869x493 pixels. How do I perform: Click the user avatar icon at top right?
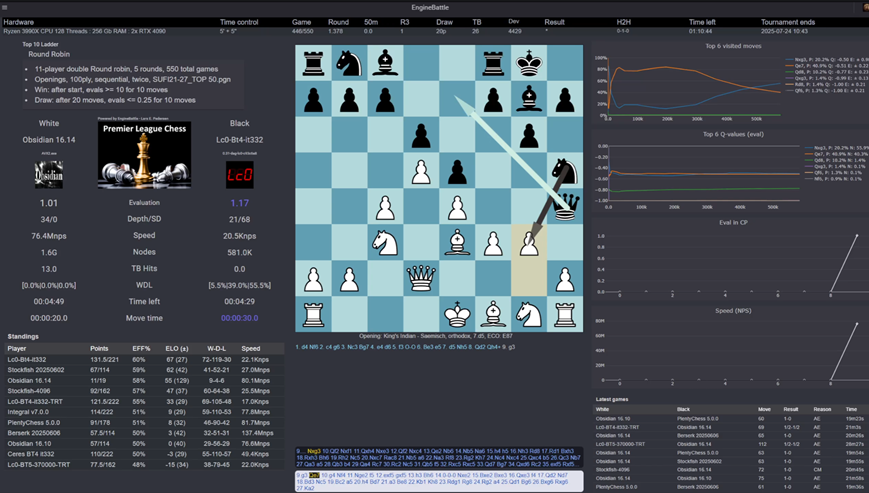pos(864,7)
